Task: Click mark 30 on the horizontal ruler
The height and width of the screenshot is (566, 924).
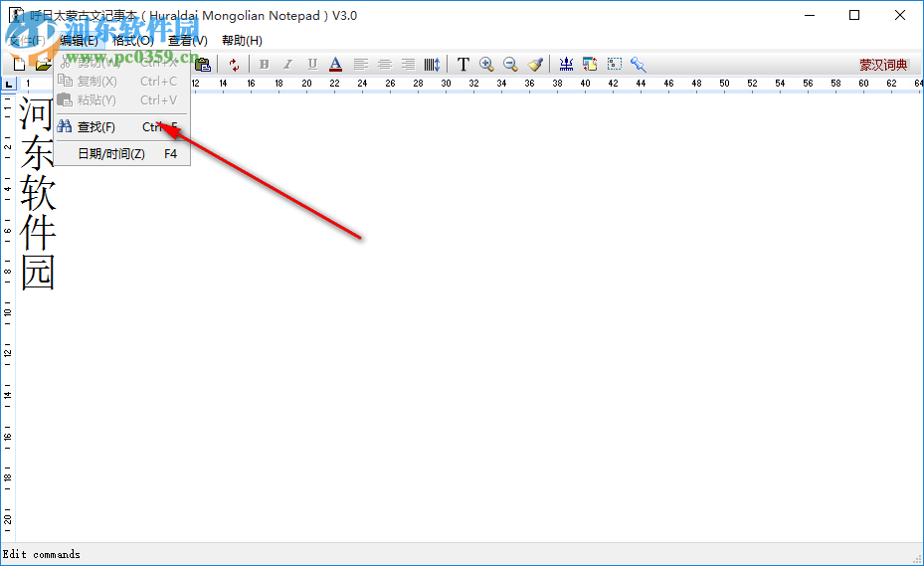Action: tap(447, 84)
